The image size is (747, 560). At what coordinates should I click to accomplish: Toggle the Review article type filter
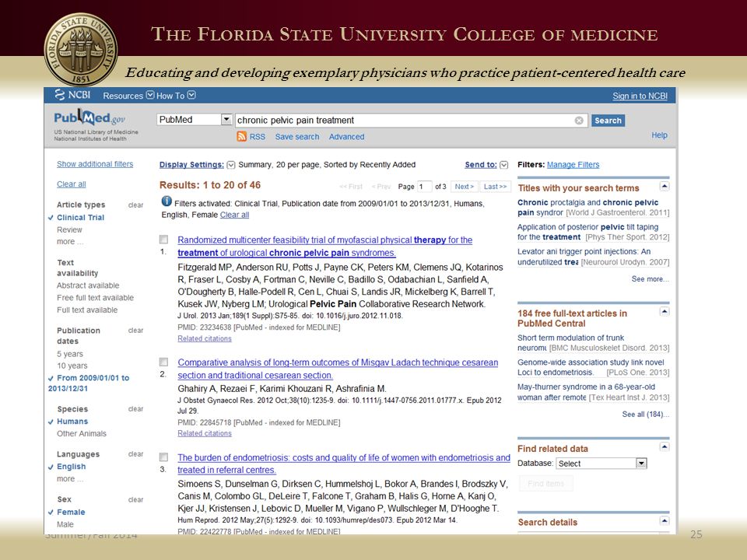[x=69, y=229]
